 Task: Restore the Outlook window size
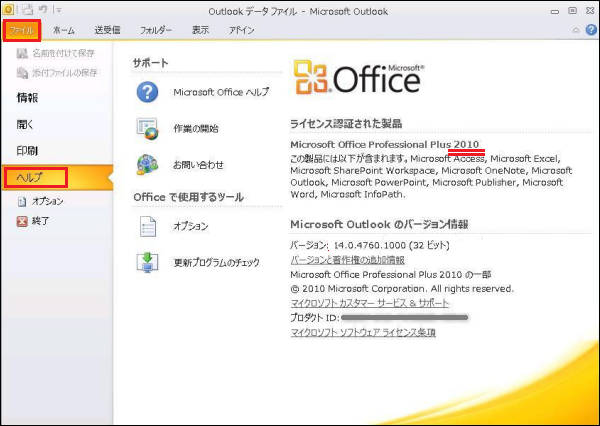[572, 10]
